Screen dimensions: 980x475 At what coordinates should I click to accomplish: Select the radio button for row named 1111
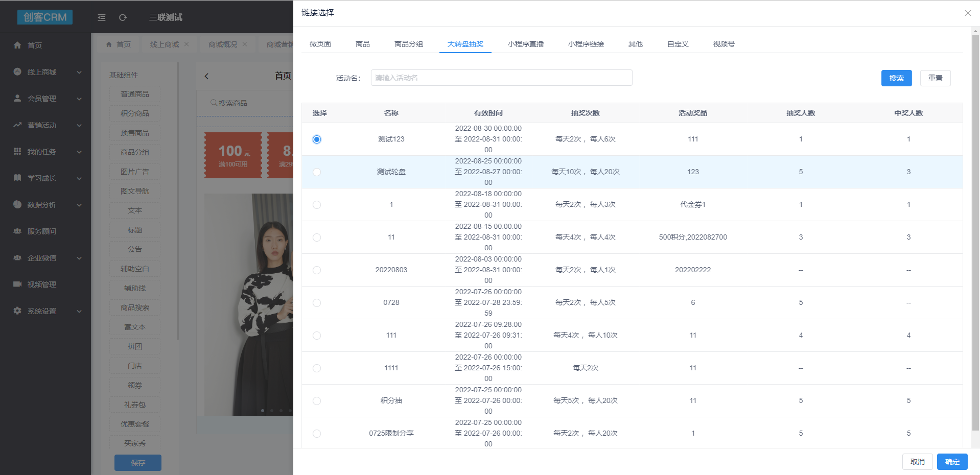tap(317, 368)
